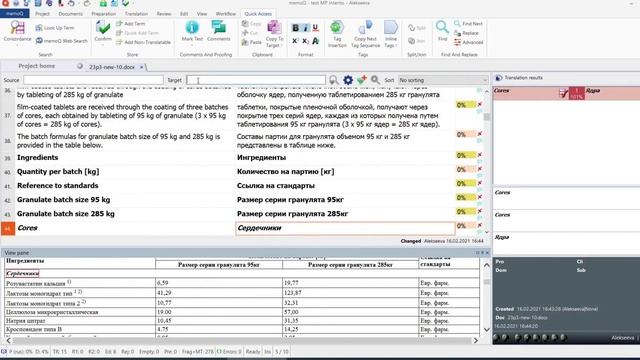
Task: Select the Quick Access ribbon tab
Action: [x=258, y=13]
